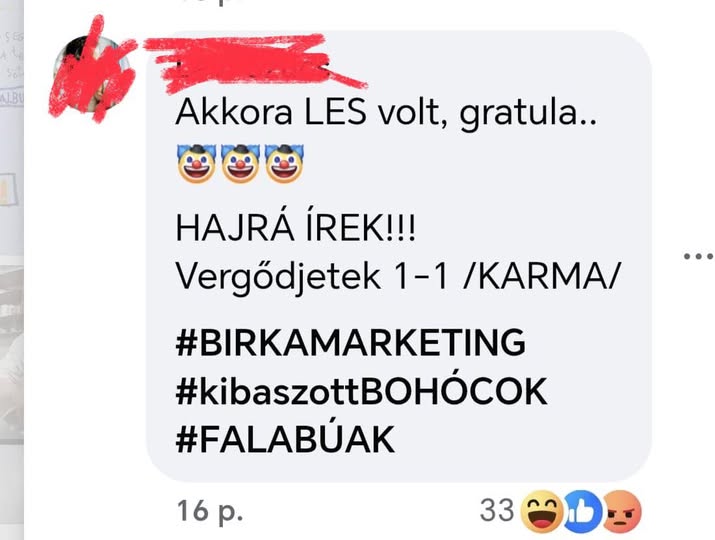This screenshot has width=715, height=540.
Task: Show the list behind the 33 reactions count
Action: (497, 510)
